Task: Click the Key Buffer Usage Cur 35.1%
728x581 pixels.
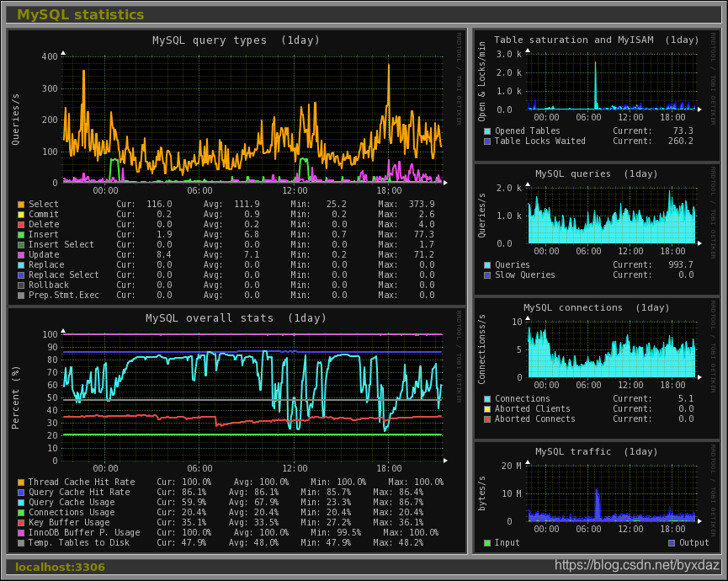Action: pos(194,523)
